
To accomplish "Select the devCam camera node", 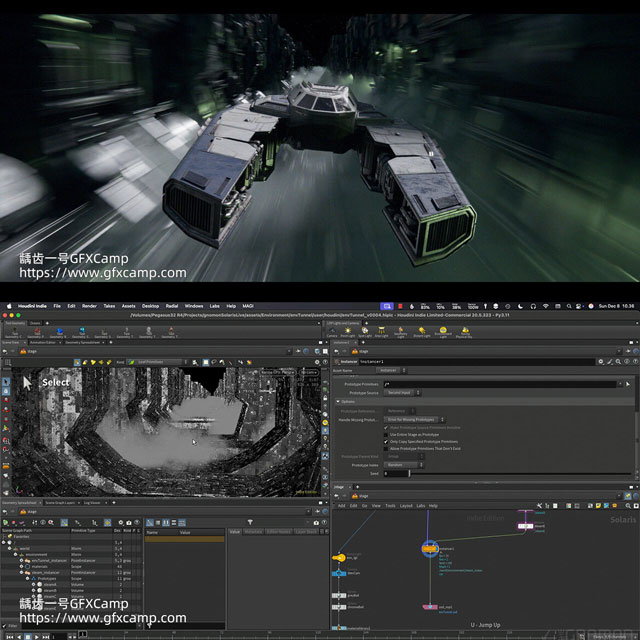I will pos(339,573).
